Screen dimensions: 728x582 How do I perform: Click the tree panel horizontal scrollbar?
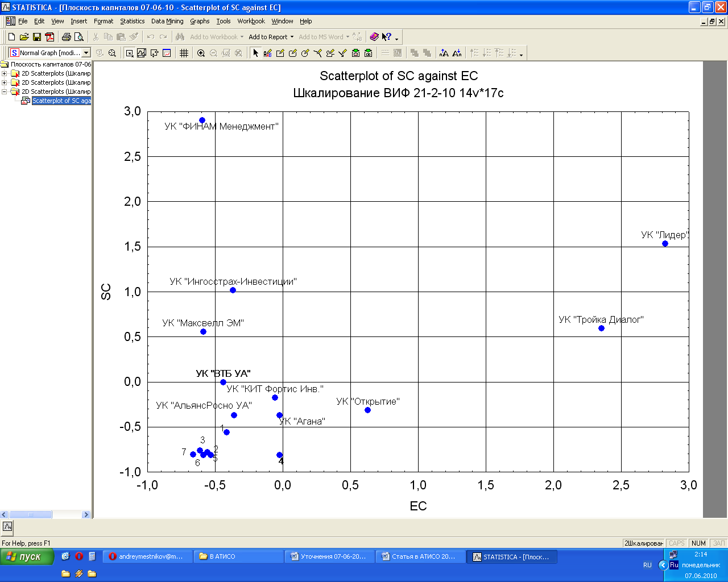point(31,514)
